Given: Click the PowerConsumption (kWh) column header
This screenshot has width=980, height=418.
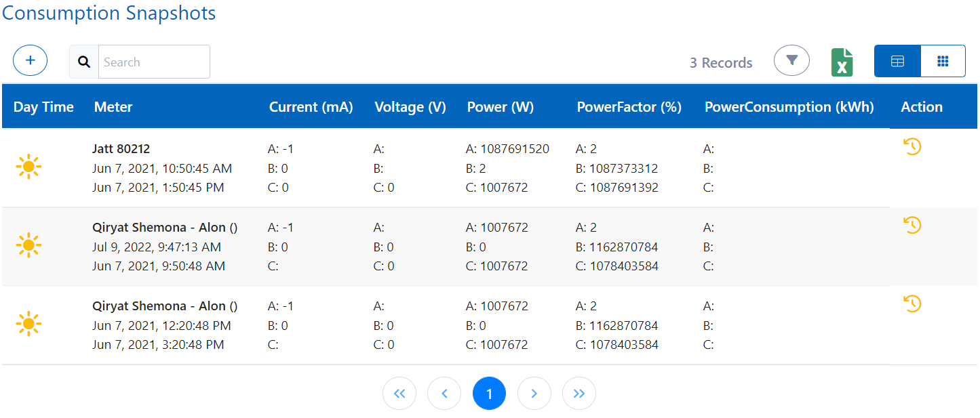Looking at the screenshot, I should tap(789, 107).
